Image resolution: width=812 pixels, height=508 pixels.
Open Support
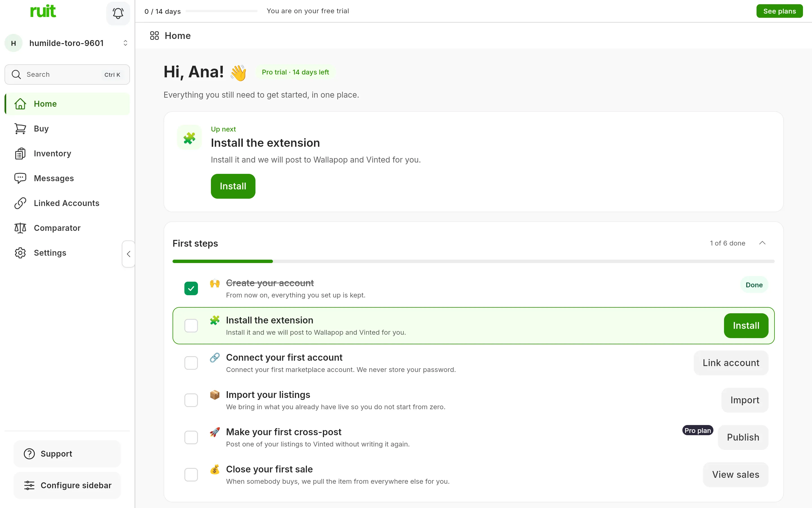coord(67,454)
